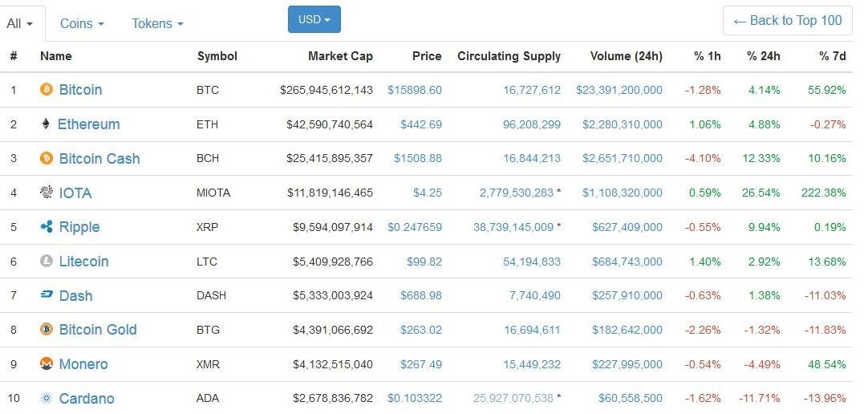868x414 pixels.
Task: Click IOTA price $4.25
Action: pos(428,193)
